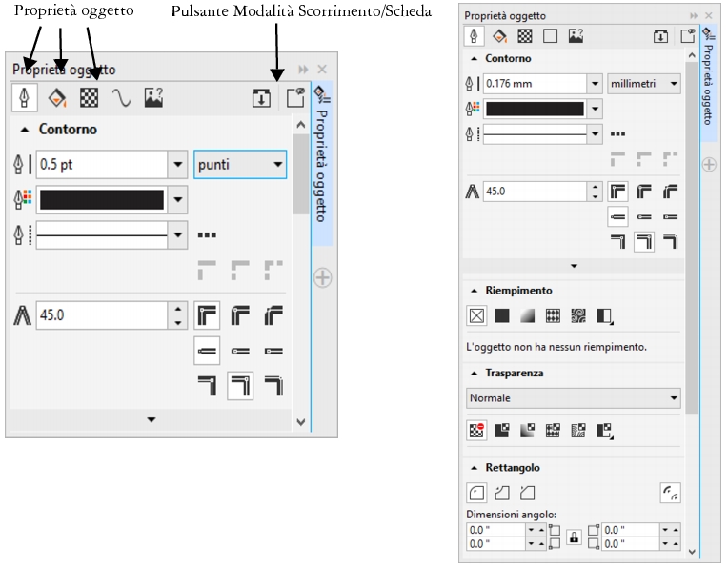Image resolution: width=728 pixels, height=567 pixels.
Task: Click the Rectangle properties icon in right panel toolbar
Action: [549, 35]
